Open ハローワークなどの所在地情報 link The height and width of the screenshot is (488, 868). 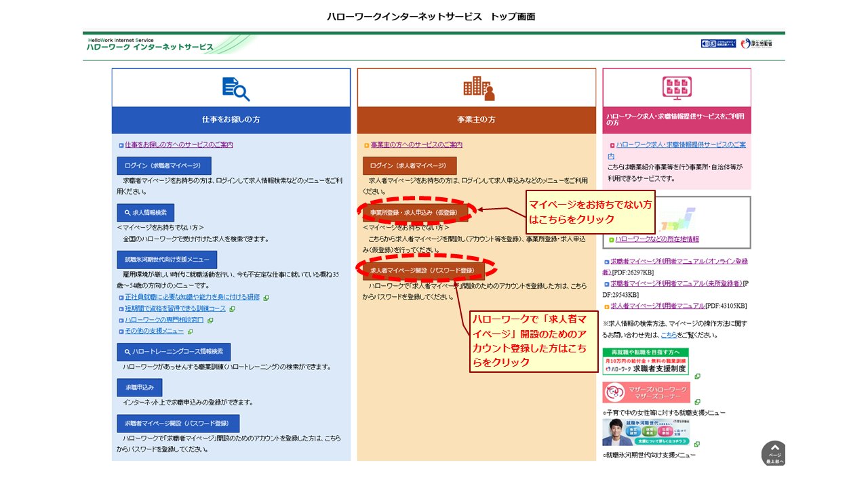[657, 239]
